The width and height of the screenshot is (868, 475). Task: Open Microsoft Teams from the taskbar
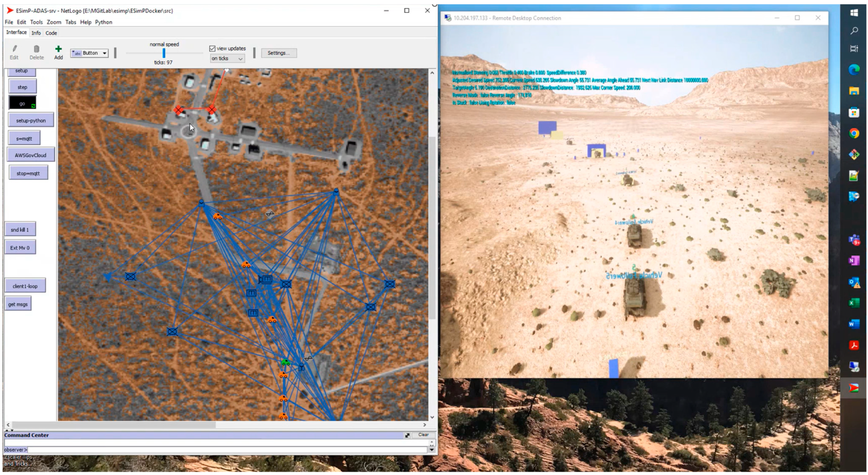point(853,240)
